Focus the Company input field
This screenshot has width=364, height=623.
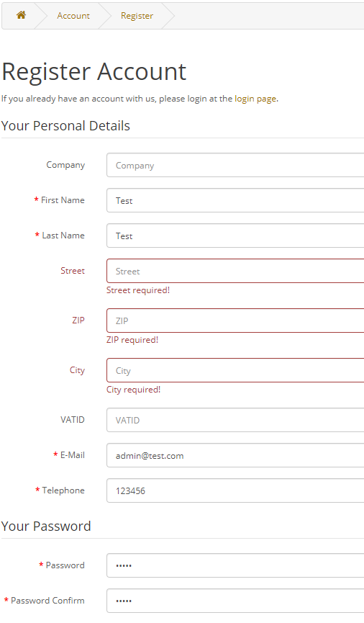tap(235, 165)
